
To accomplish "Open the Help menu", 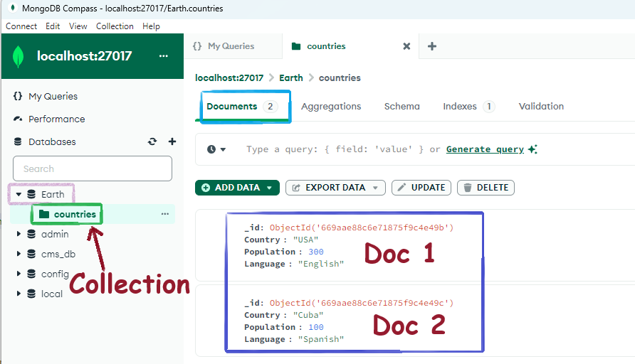I will click(151, 26).
